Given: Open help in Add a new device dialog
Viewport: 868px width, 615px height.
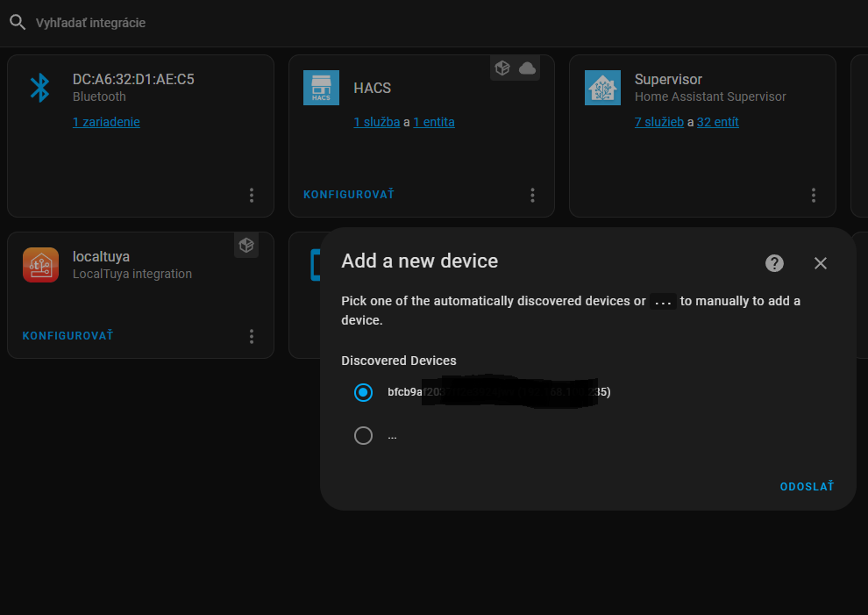Looking at the screenshot, I should coord(774,263).
